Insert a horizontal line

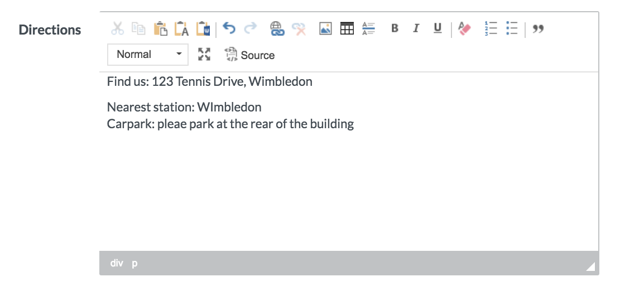pos(369,28)
